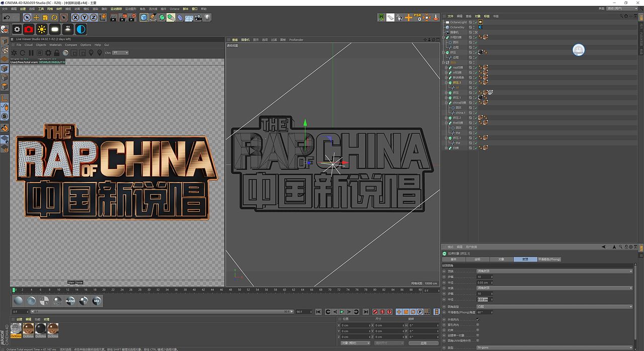Select the Rotate tool in top toolbar
Screen dimensions: 644x351
54,18
